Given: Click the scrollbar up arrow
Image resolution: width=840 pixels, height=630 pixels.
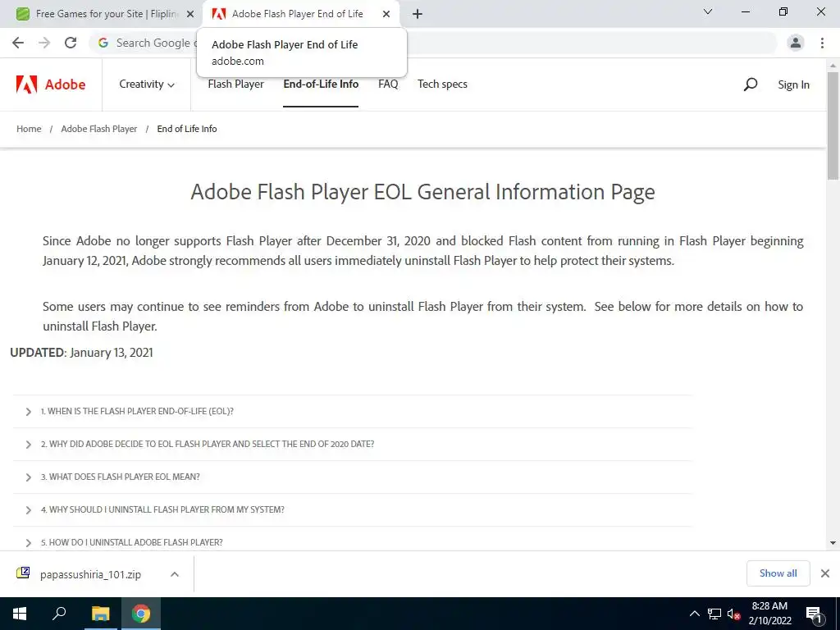Looking at the screenshot, I should coord(833,66).
